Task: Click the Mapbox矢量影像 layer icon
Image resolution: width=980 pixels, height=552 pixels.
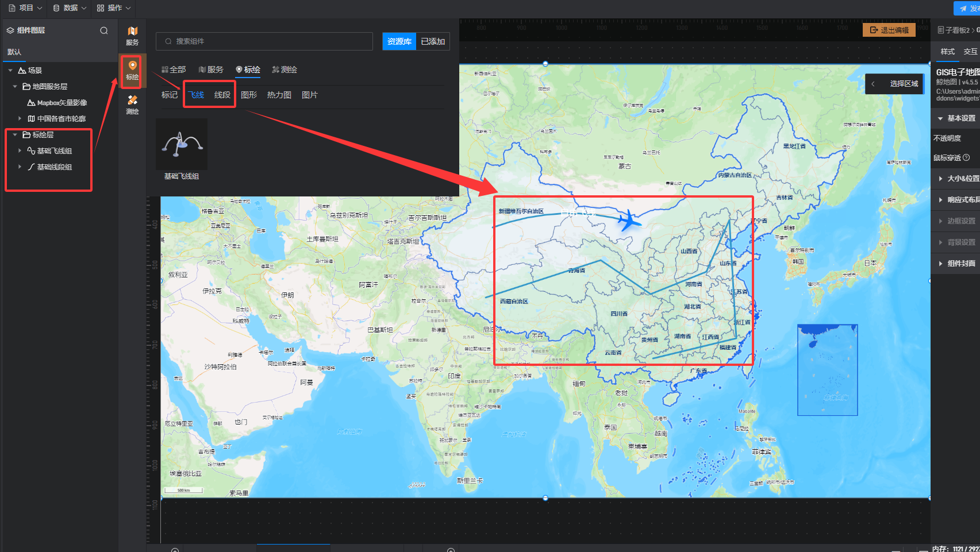Action: [31, 103]
